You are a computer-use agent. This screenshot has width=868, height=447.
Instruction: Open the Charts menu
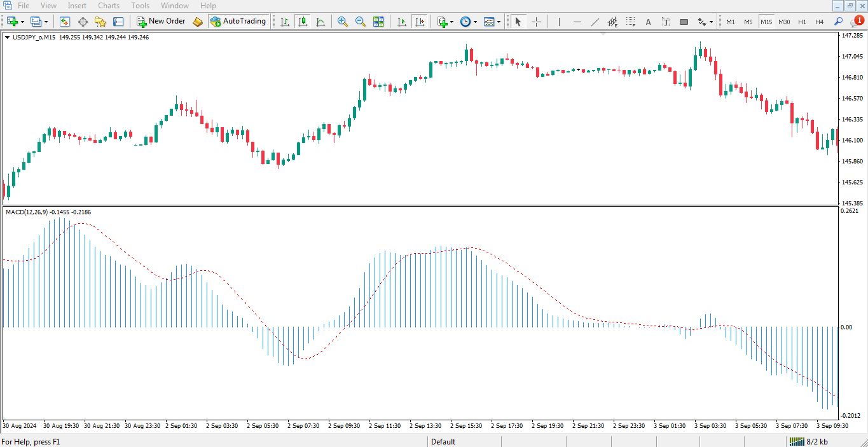[x=108, y=6]
